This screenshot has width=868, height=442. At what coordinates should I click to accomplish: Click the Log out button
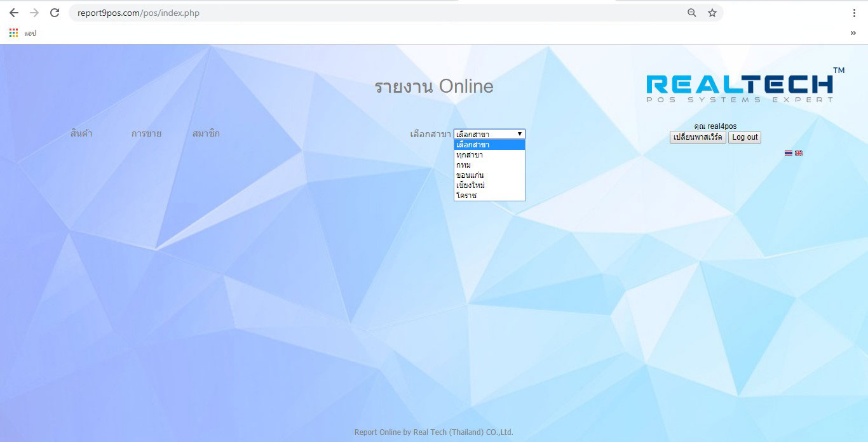click(x=744, y=137)
